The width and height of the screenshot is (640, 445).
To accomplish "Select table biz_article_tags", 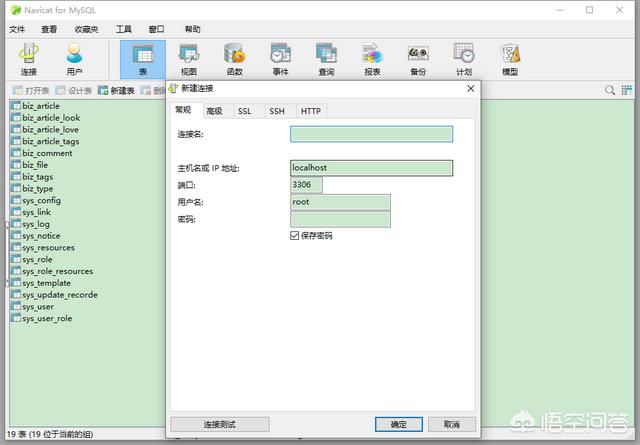I will click(45, 141).
